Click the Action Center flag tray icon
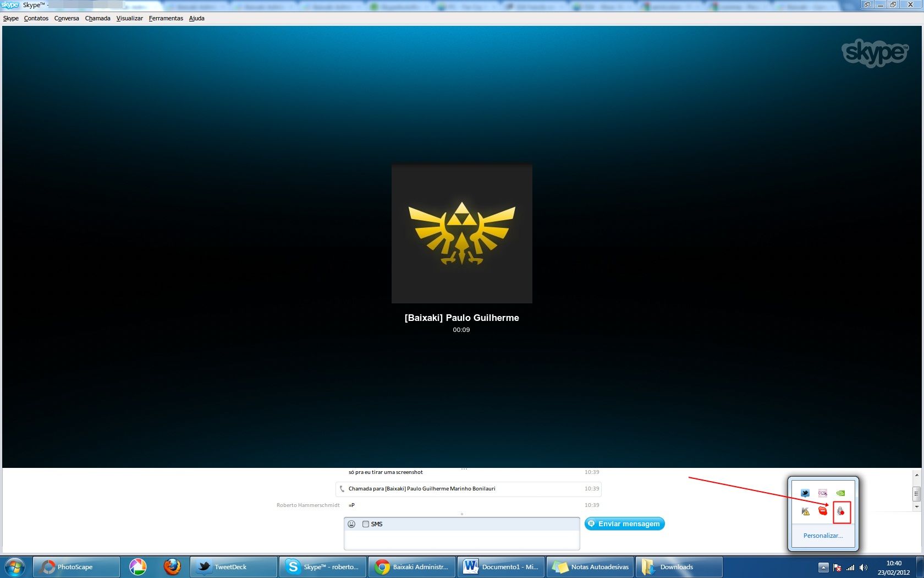This screenshot has width=924, height=578. pos(837,568)
